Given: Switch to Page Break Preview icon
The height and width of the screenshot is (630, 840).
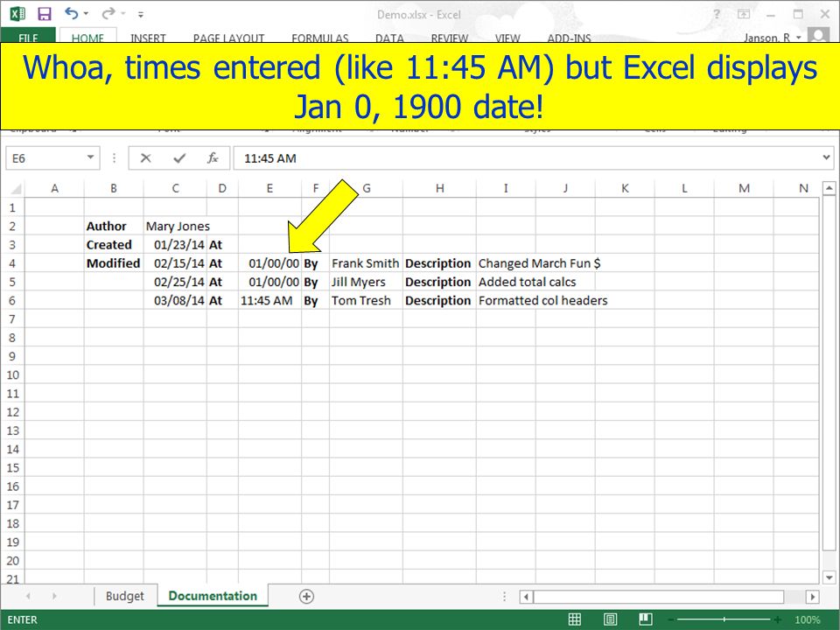Looking at the screenshot, I should point(646,619).
